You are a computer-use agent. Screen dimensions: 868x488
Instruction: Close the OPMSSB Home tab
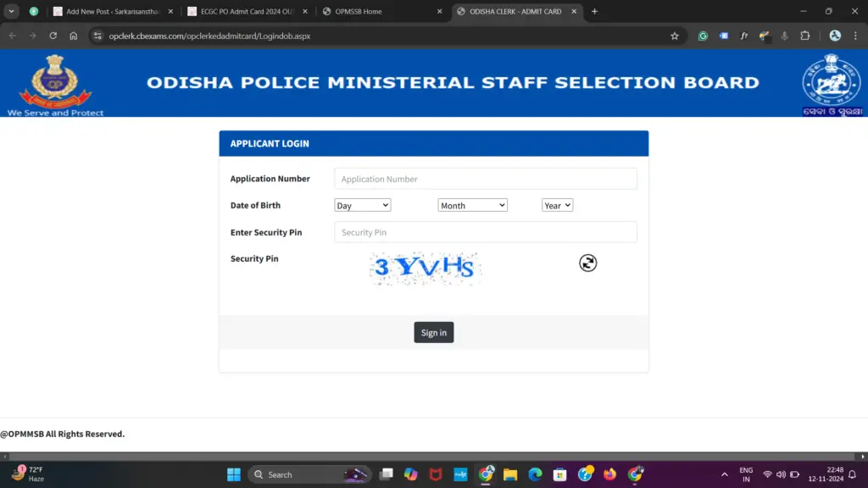click(440, 11)
